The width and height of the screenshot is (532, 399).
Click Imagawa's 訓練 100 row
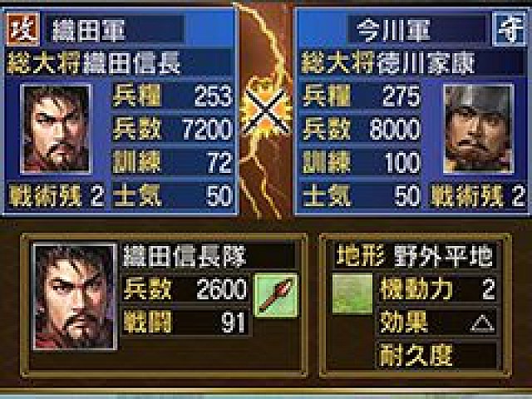click(x=361, y=162)
